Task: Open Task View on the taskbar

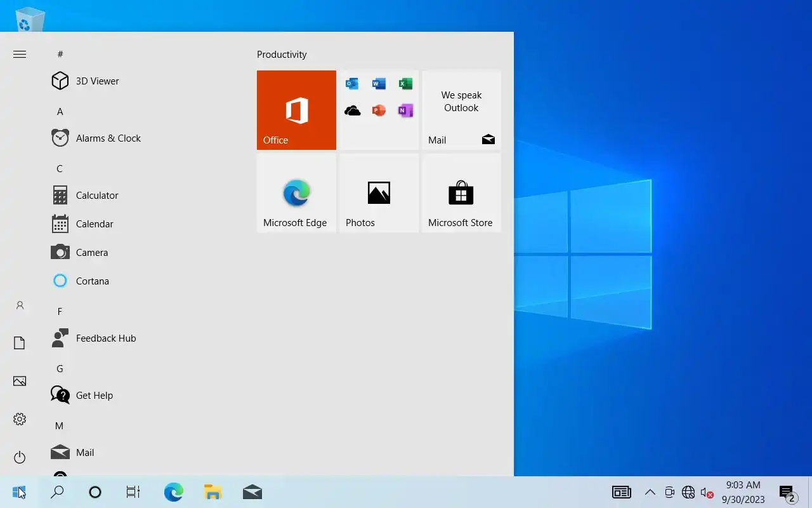Action: tap(133, 492)
